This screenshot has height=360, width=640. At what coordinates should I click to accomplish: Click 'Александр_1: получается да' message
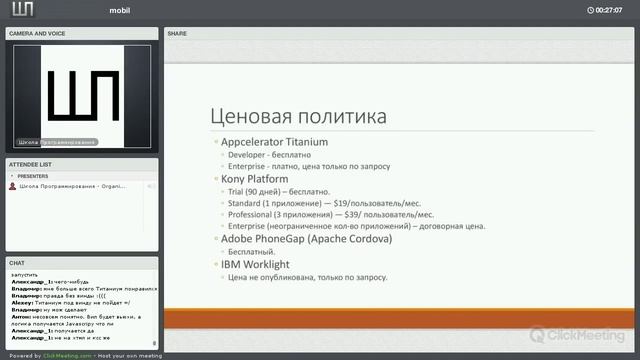(53, 331)
